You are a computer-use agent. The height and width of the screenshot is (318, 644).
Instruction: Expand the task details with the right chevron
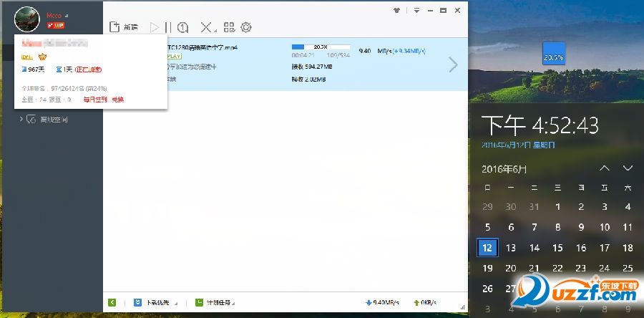(x=452, y=64)
